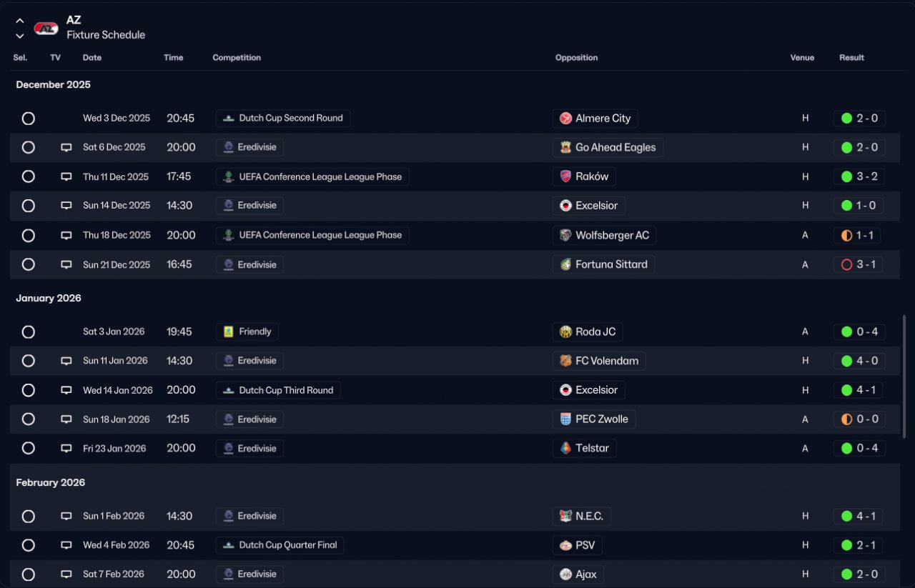The image size is (915, 588).
Task: Click the Eredivisie icon on the 7 Feb row
Action: point(228,574)
